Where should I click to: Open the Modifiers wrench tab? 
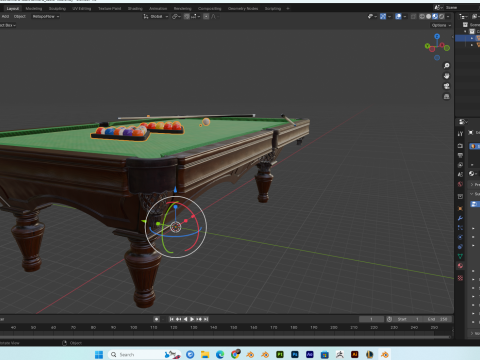tap(460, 218)
